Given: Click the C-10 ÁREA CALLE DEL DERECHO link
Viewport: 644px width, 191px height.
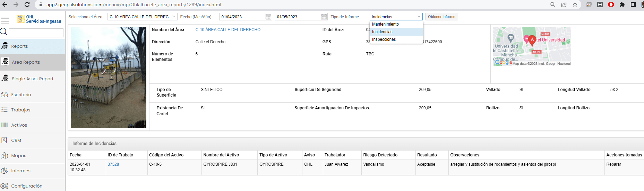Looking at the screenshot, I should pos(228,30).
